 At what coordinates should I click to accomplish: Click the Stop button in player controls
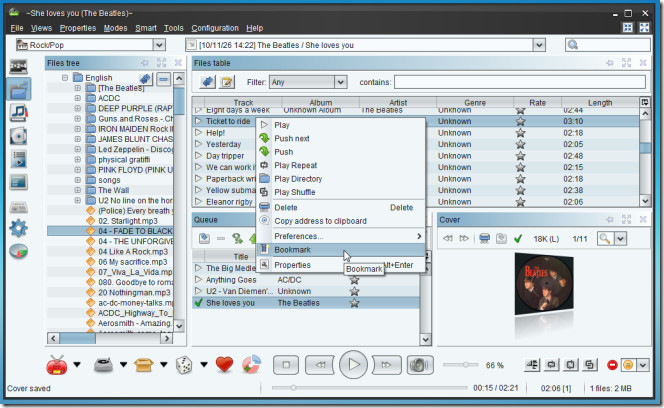pyautogui.click(x=286, y=365)
